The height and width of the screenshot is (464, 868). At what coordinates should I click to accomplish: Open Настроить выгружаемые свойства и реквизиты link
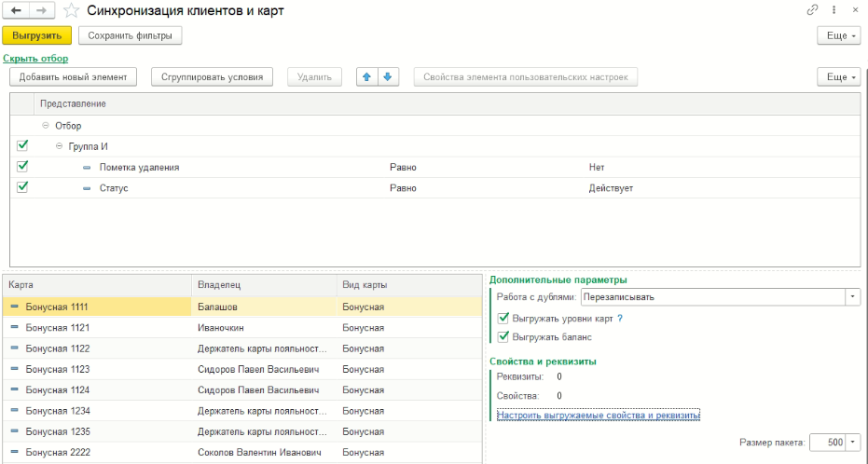(x=598, y=415)
